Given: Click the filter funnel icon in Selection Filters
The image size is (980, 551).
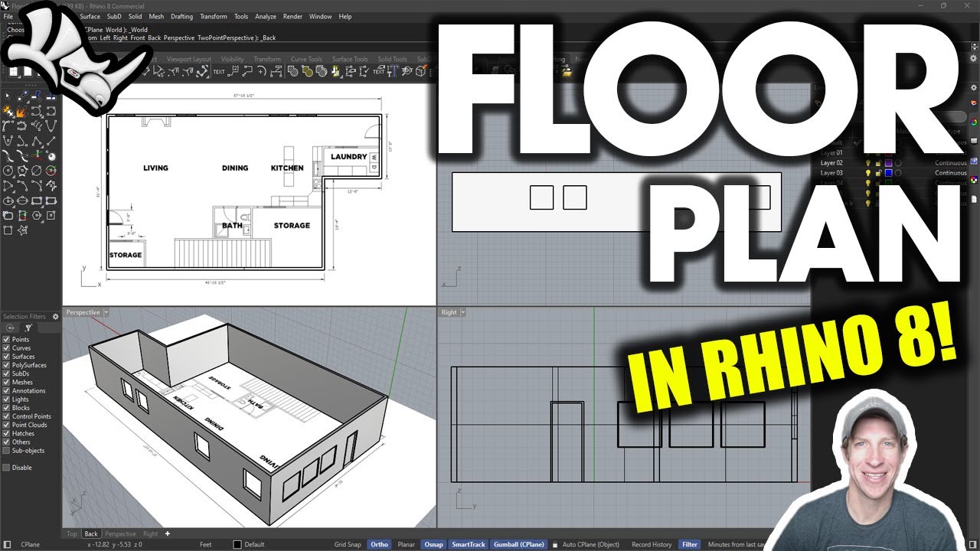Looking at the screenshot, I should [28, 328].
